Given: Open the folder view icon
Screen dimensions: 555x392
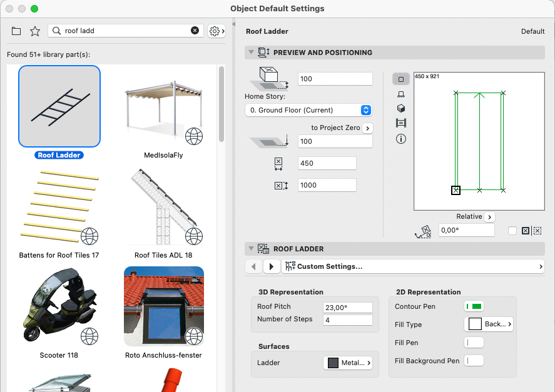Looking at the screenshot, I should pos(16,31).
